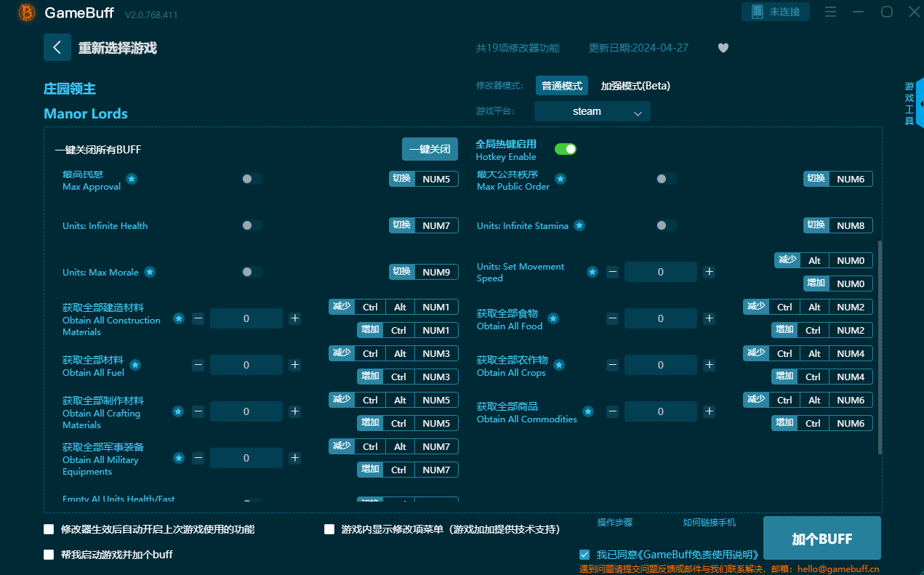Click 切换 NUM5 hotkey for Max Approval
The width and height of the screenshot is (924, 575).
[x=424, y=179]
